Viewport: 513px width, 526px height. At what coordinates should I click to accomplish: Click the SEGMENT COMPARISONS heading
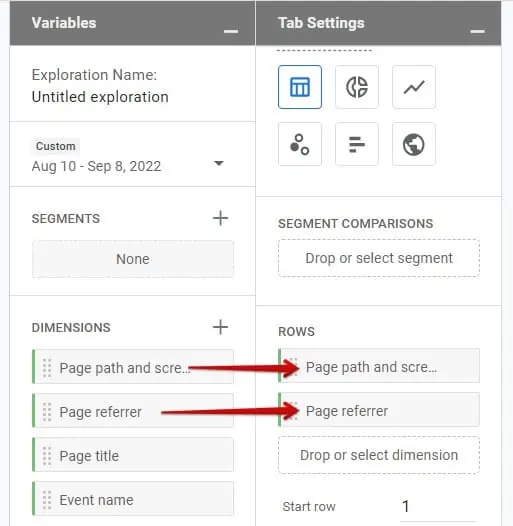click(356, 224)
